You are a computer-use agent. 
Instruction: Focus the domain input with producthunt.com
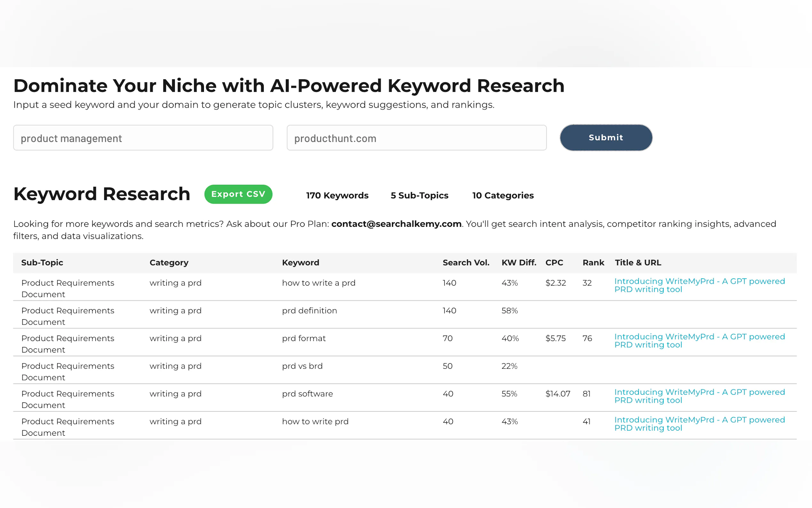point(416,138)
